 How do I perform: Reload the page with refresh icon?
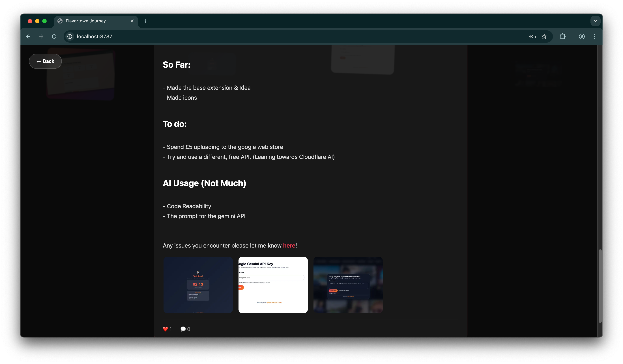click(x=54, y=37)
